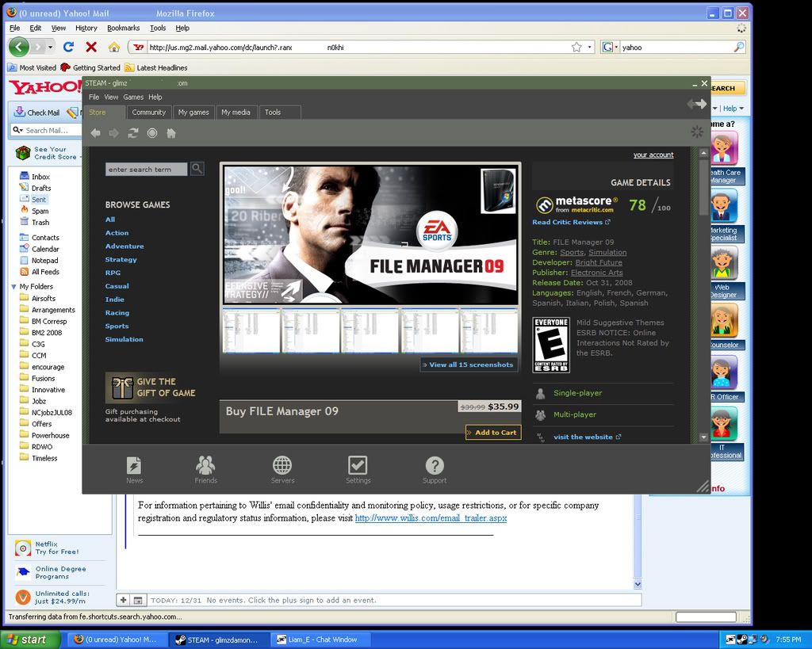The height and width of the screenshot is (649, 812).
Task: Open Powerhouse mail folder
Action: coord(50,435)
